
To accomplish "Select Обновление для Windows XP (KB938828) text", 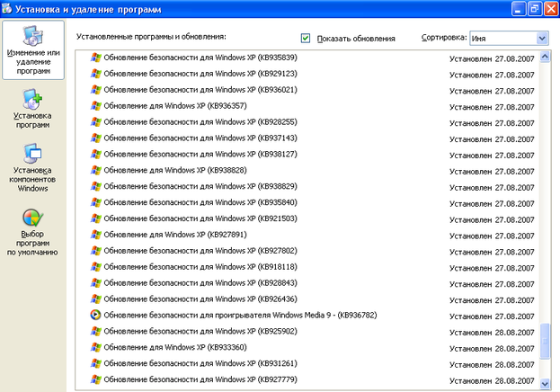I will click(175, 170).
